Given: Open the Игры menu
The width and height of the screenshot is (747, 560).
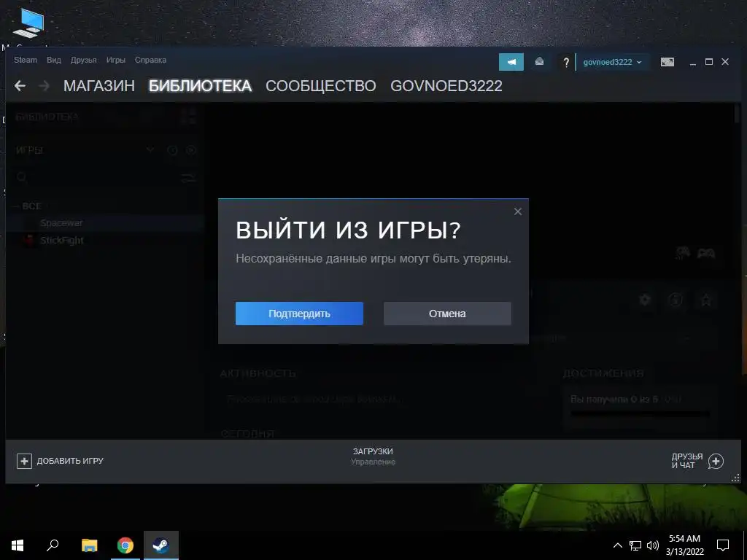Looking at the screenshot, I should coord(116,60).
